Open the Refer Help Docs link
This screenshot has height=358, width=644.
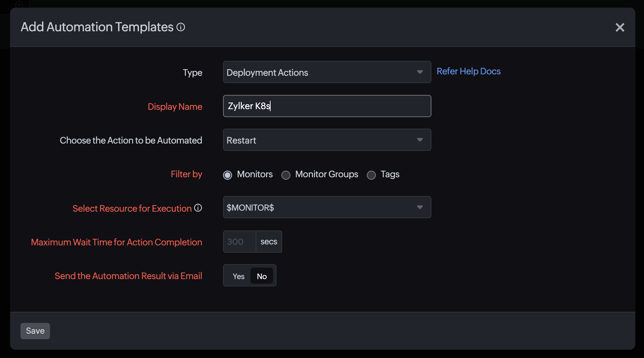point(469,71)
